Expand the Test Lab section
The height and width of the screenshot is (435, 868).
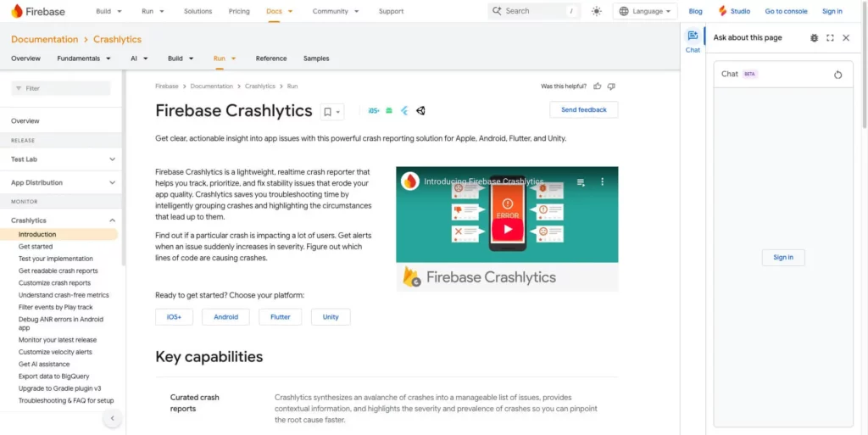tap(112, 159)
